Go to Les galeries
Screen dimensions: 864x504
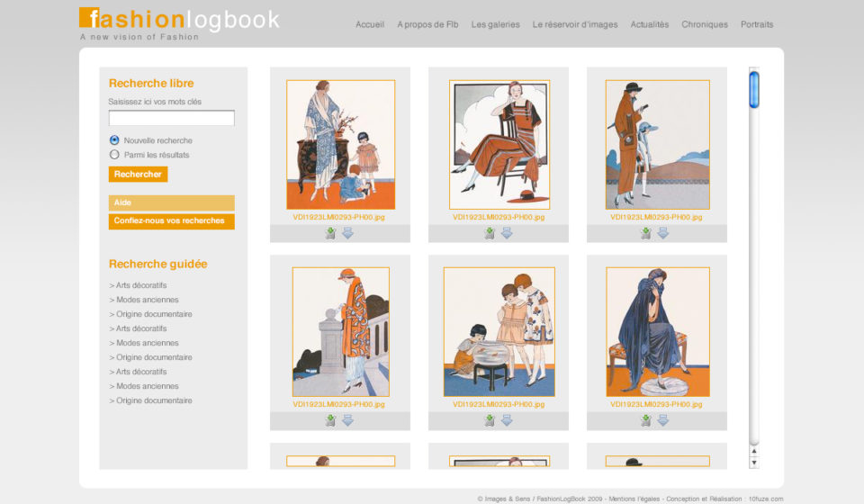coord(495,24)
